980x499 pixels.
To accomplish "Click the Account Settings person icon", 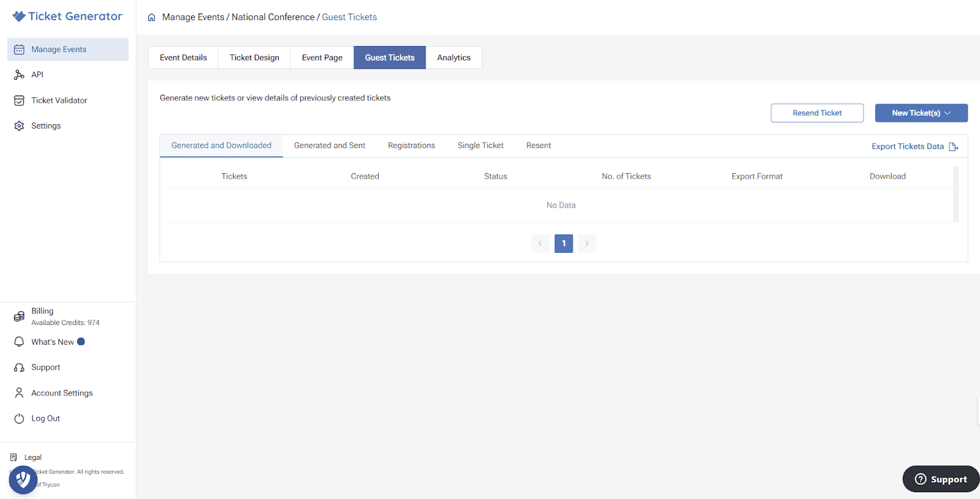I will tap(20, 393).
